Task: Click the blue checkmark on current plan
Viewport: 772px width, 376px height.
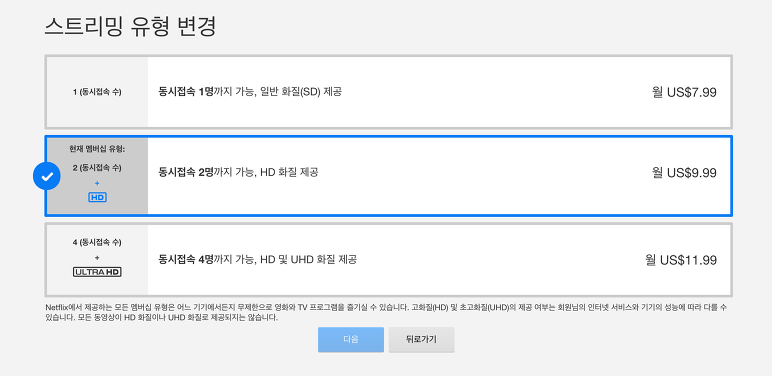Action: coord(47,176)
